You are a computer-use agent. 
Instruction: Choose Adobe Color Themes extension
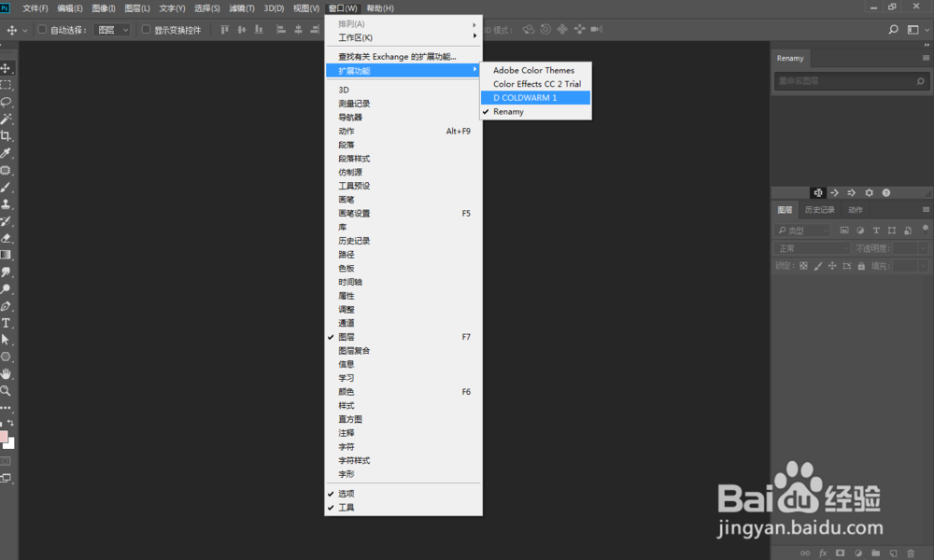[536, 70]
